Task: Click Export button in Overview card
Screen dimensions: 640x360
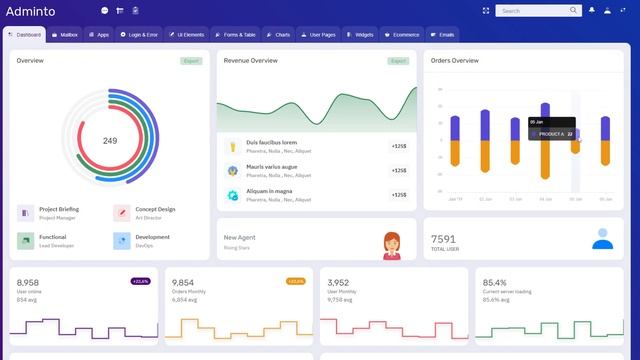Action: [x=191, y=61]
